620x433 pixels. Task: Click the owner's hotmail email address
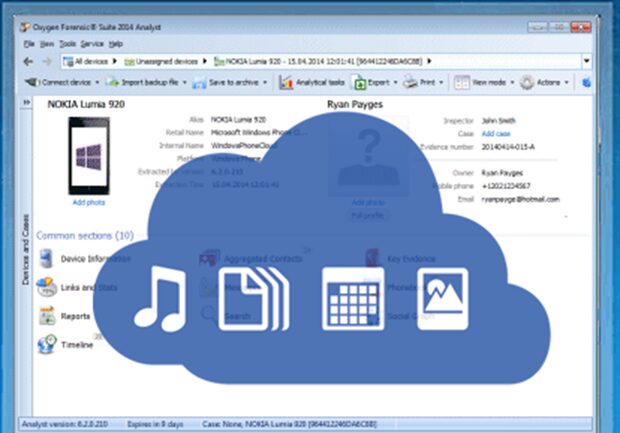pyautogui.click(x=520, y=199)
